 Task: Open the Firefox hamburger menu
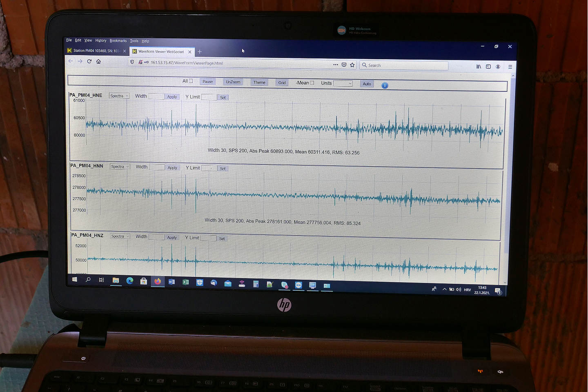(510, 67)
